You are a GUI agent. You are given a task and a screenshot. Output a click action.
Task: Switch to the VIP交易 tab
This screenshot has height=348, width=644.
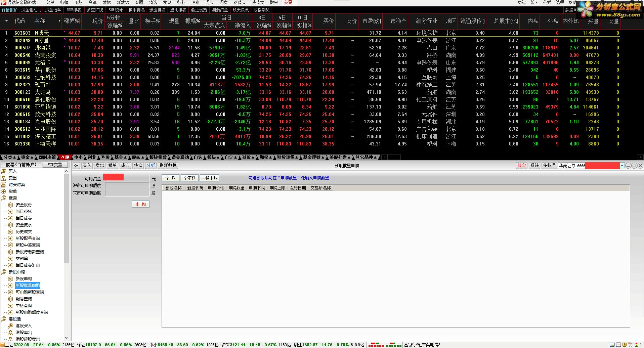(55, 165)
